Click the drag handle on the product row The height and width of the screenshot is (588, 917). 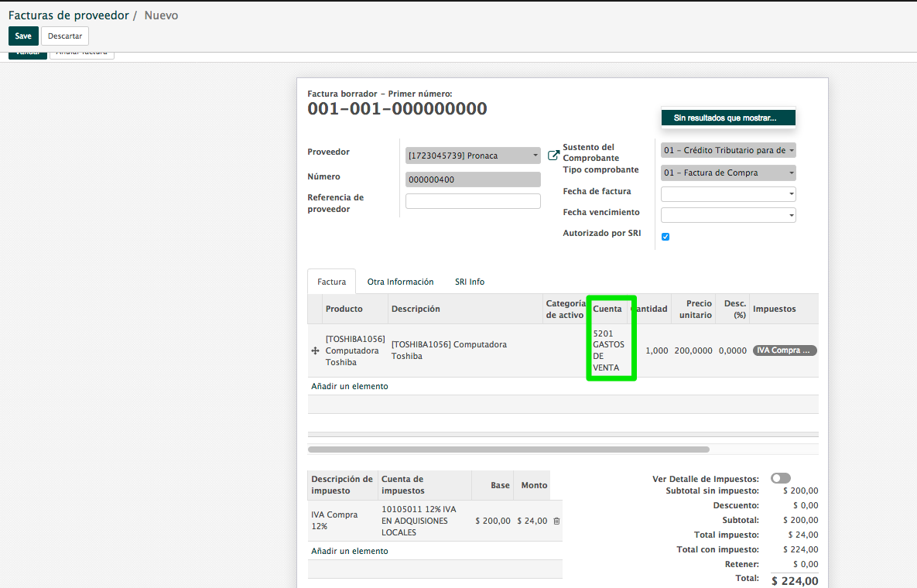pos(315,350)
